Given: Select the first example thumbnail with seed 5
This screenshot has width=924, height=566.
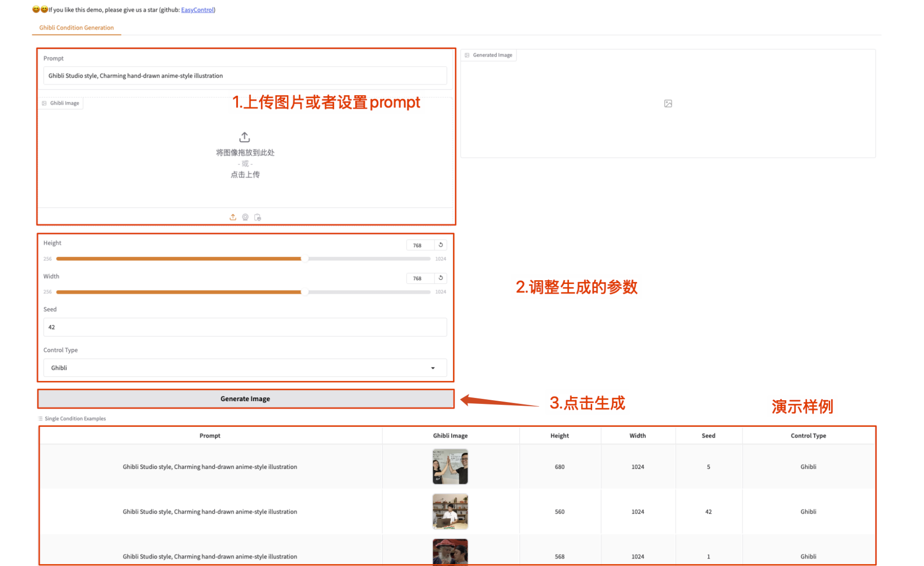Looking at the screenshot, I should (450, 467).
